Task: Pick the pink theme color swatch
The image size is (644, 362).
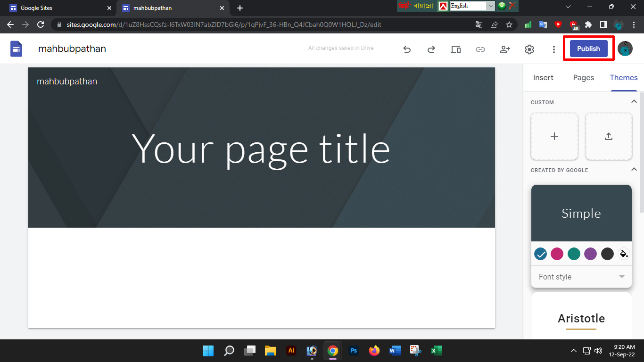Action: tap(557, 254)
